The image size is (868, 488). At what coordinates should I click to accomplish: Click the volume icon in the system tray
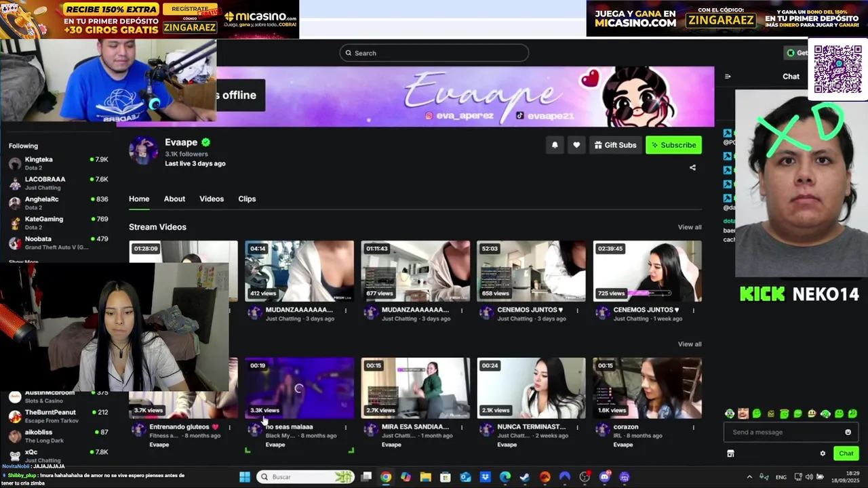click(x=809, y=477)
